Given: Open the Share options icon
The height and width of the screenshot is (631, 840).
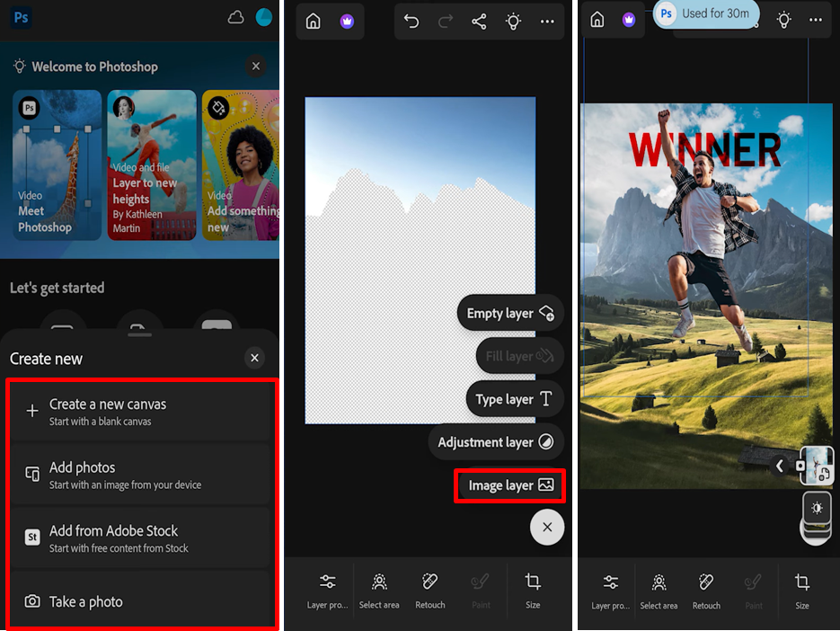Looking at the screenshot, I should (x=479, y=20).
